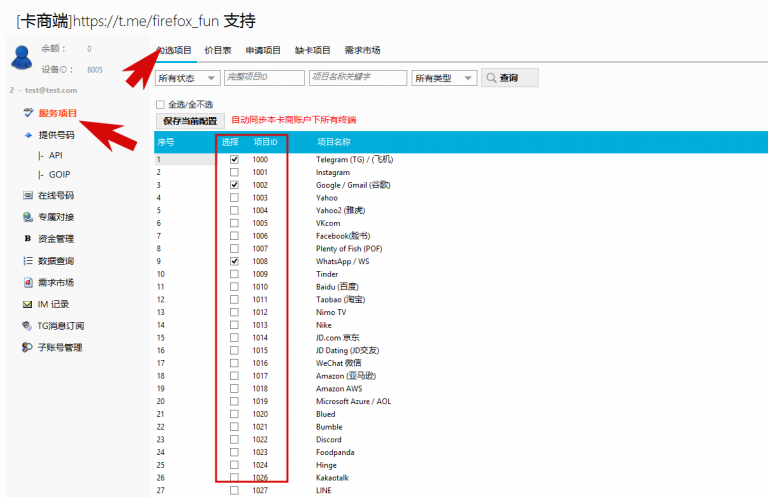Viewport: 768px width, 497px height.
Task: Open the 所有类型 type dropdown
Action: coord(444,78)
